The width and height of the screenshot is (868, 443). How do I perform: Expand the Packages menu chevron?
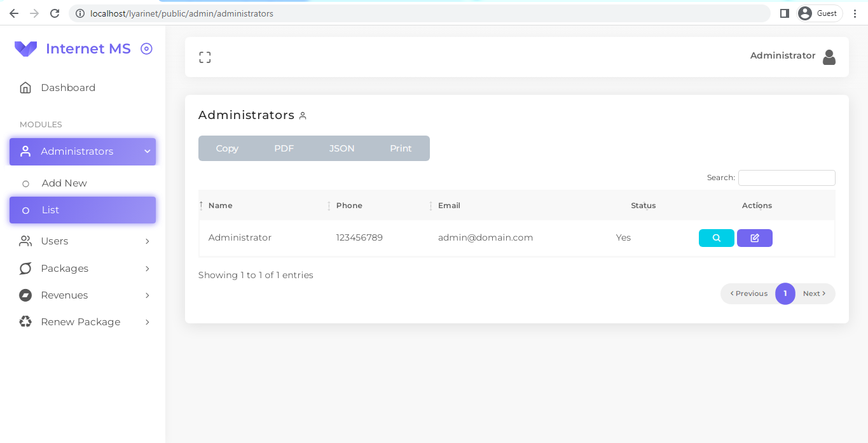click(148, 268)
